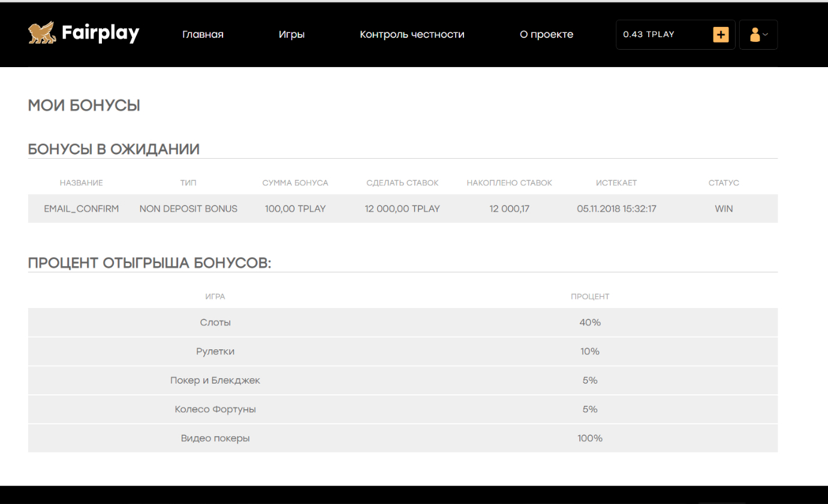Image resolution: width=828 pixels, height=504 pixels.
Task: Open Контроль честности page
Action: pos(412,35)
